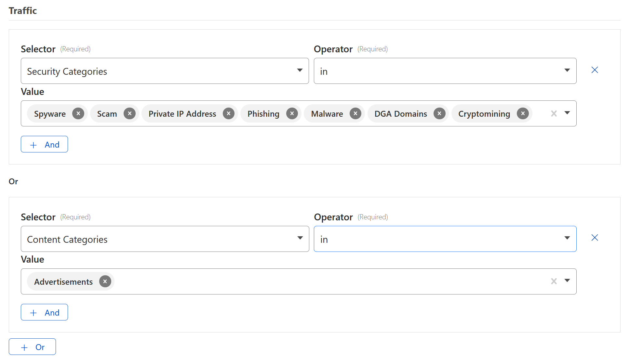Open the Security Categories selector dropdown
The width and height of the screenshot is (630, 364).
pos(165,71)
